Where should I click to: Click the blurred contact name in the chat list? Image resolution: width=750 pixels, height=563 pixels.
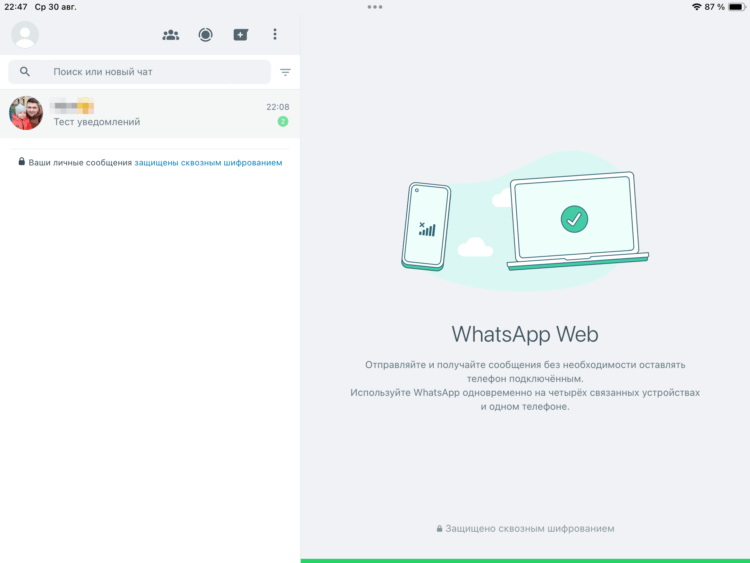(x=72, y=105)
